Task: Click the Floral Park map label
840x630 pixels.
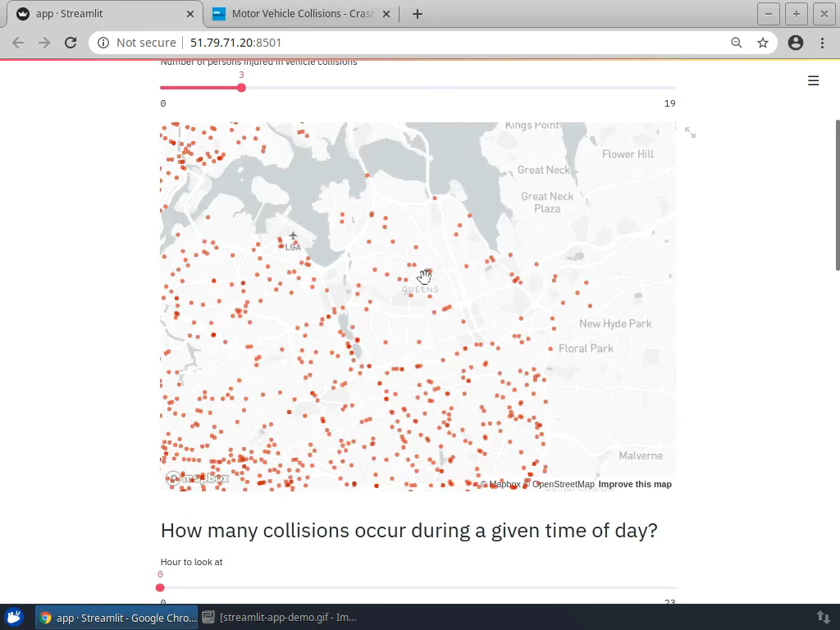Action: [x=586, y=348]
